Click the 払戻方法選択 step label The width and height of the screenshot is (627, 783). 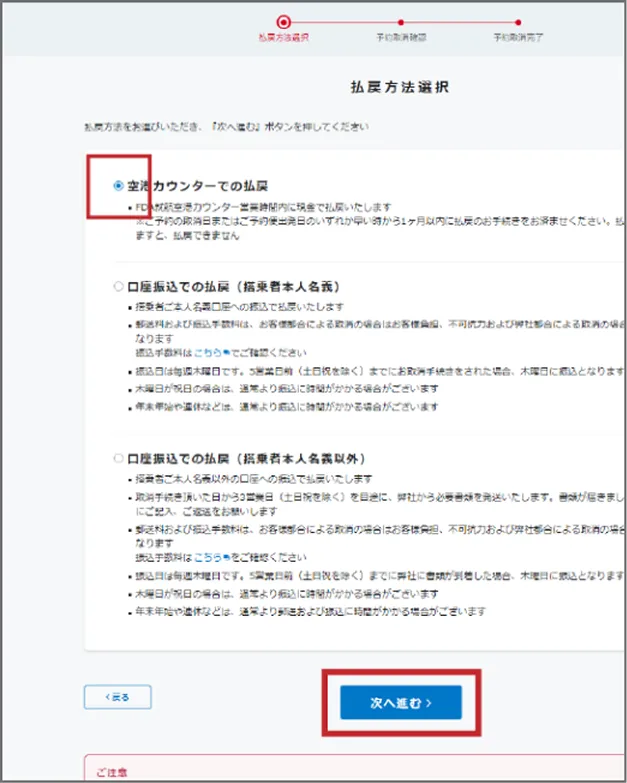[x=283, y=37]
